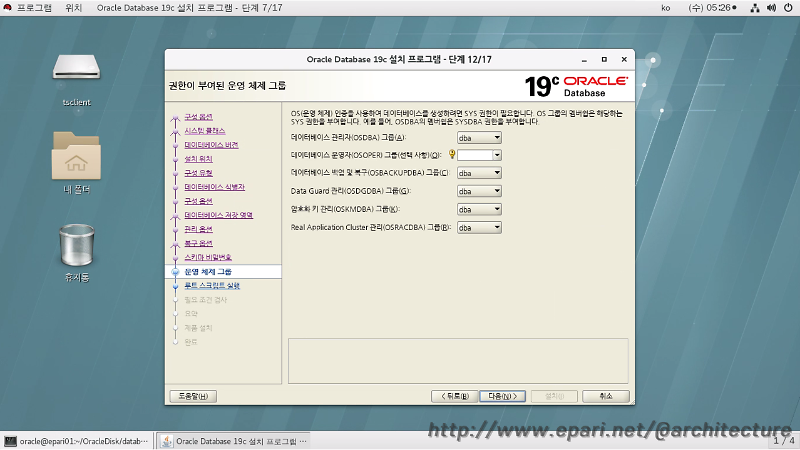Open the clock showing (수) 05:26

tap(712, 8)
